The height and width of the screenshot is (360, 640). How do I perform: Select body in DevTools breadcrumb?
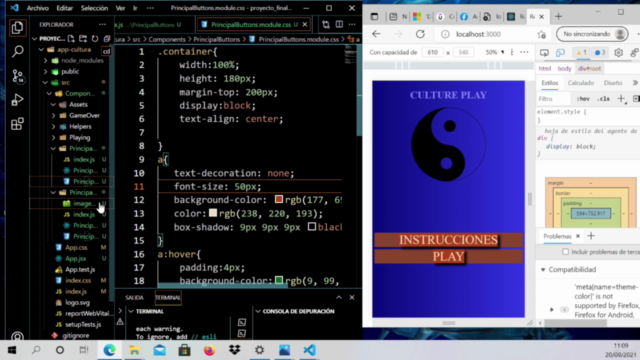[x=564, y=69]
